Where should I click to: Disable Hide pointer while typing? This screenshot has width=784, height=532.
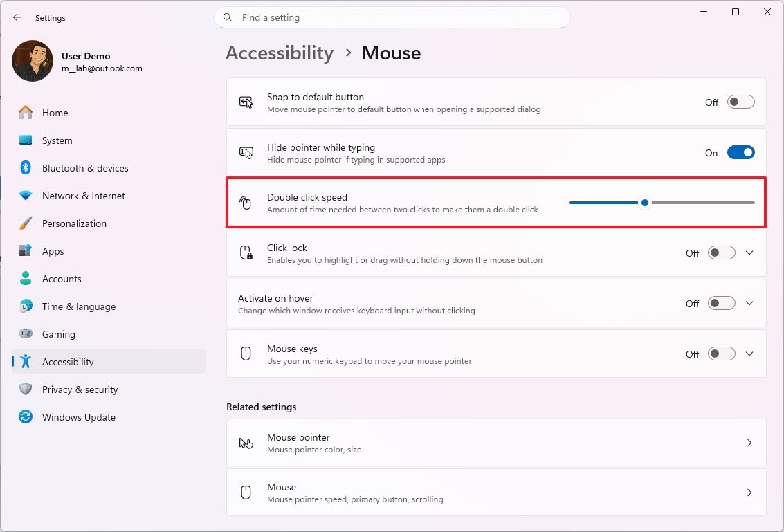[x=740, y=152]
